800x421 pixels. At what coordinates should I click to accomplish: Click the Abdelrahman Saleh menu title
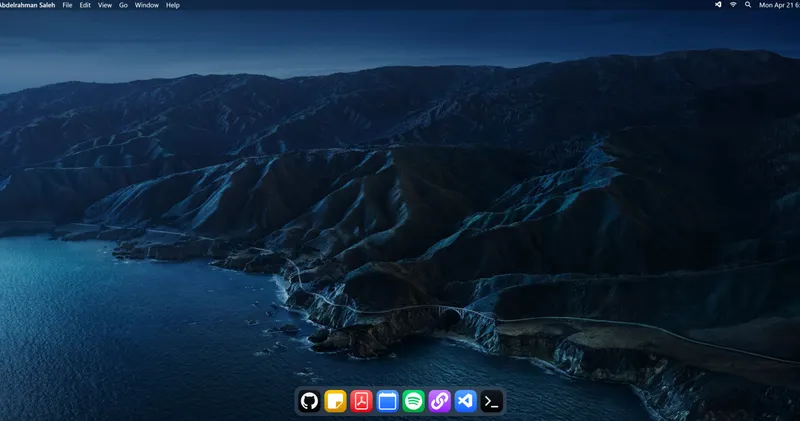27,5
